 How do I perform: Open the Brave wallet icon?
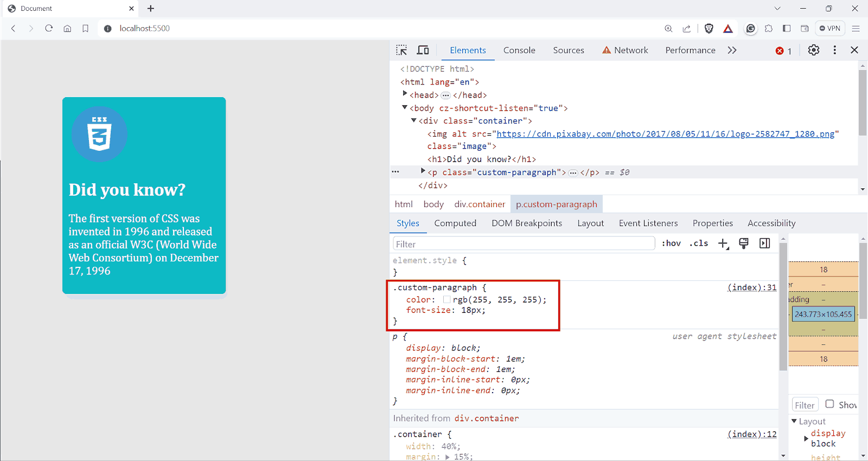pyautogui.click(x=805, y=28)
